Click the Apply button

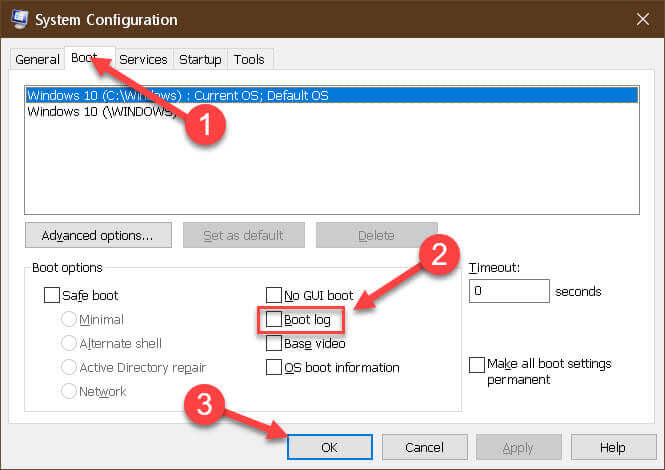[518, 447]
